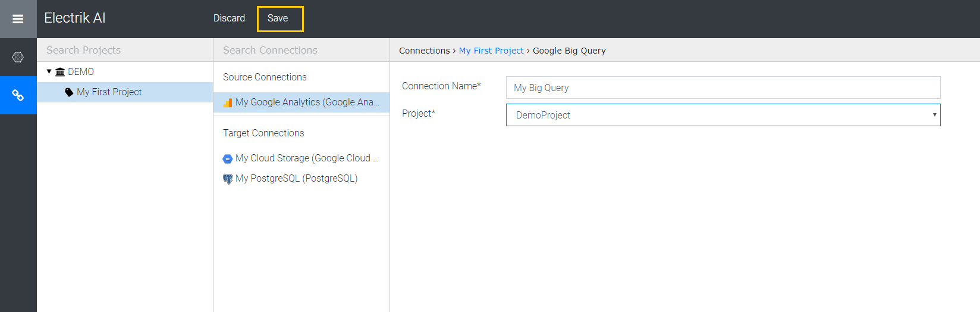Click the Project dropdown arrow
Image resolution: width=980 pixels, height=312 pixels.
[934, 115]
